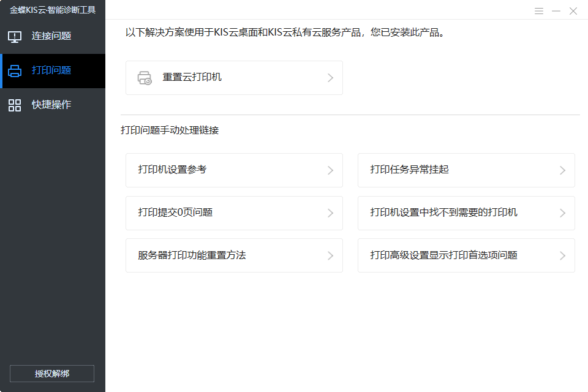Open 打印机设置参考 link

tap(234, 170)
